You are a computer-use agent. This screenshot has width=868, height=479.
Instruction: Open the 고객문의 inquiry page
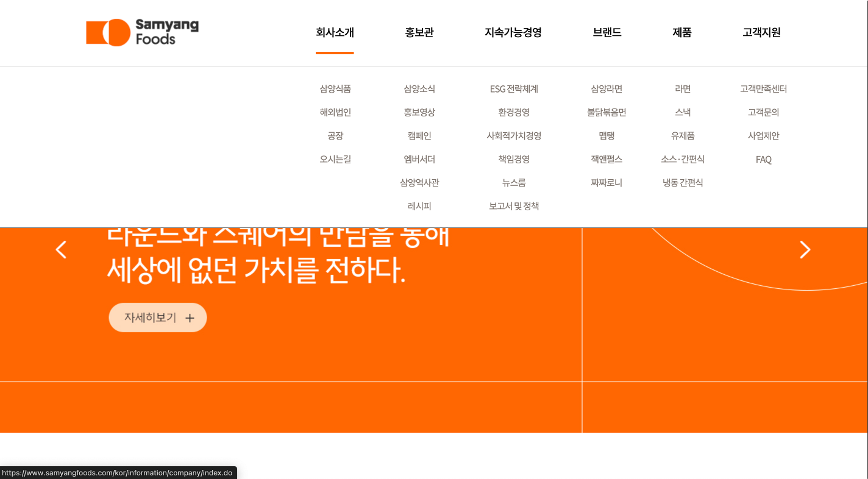[763, 112]
